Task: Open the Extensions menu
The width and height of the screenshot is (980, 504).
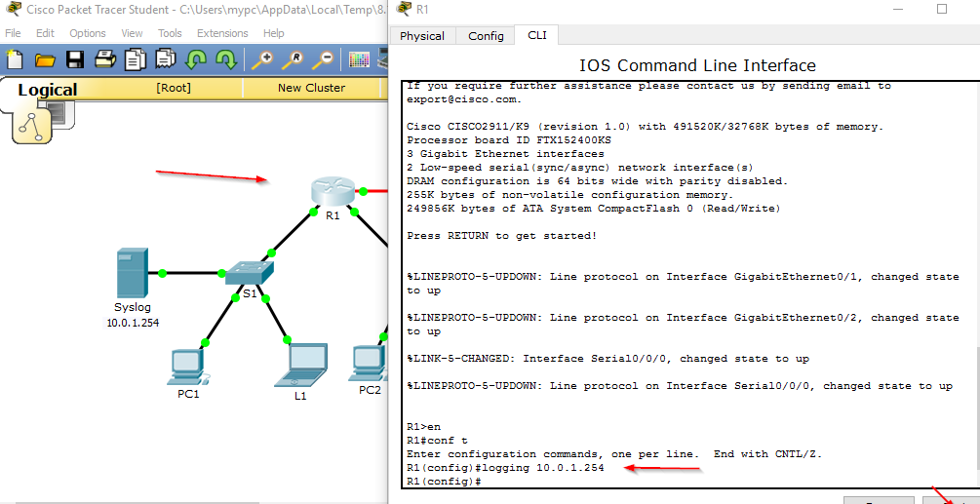Action: [x=222, y=33]
